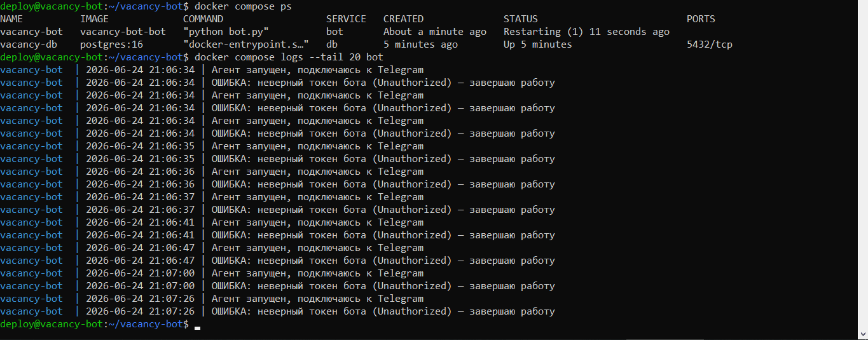This screenshot has width=868, height=340.
Task: Click the "Restarting (1) 11 seconds ago" status
Action: [x=586, y=32]
